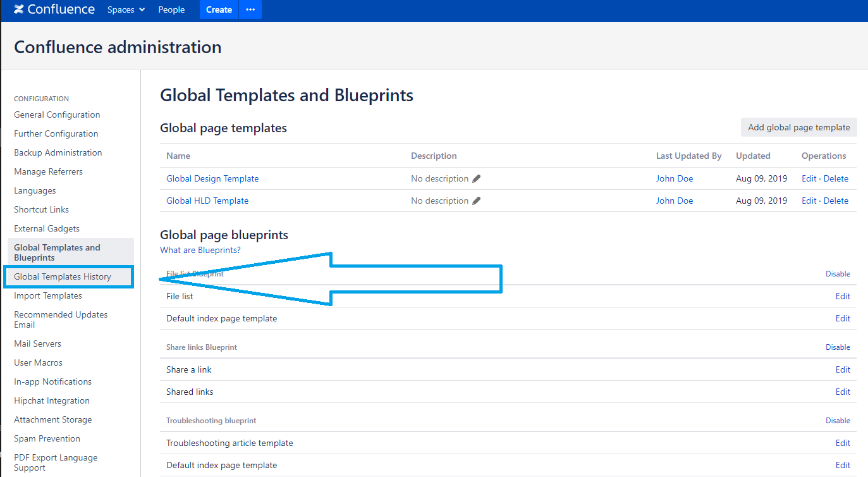Disable the File list Blueprint

point(838,274)
